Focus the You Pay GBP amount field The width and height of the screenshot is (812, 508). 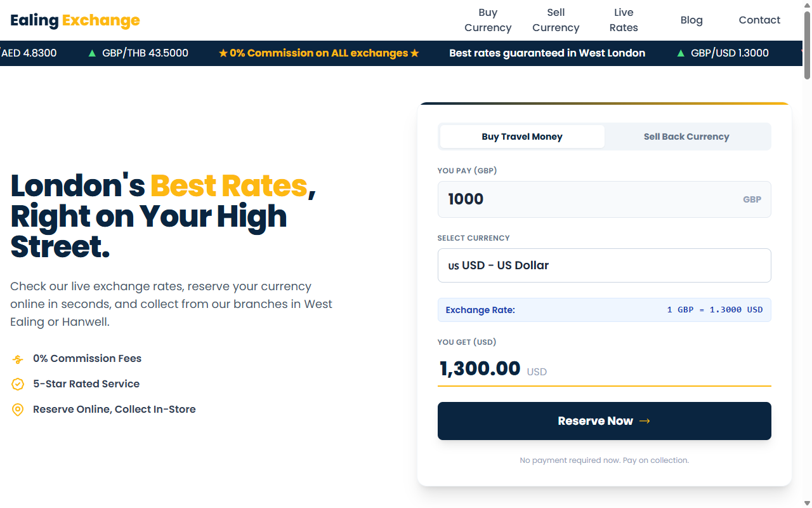point(605,199)
